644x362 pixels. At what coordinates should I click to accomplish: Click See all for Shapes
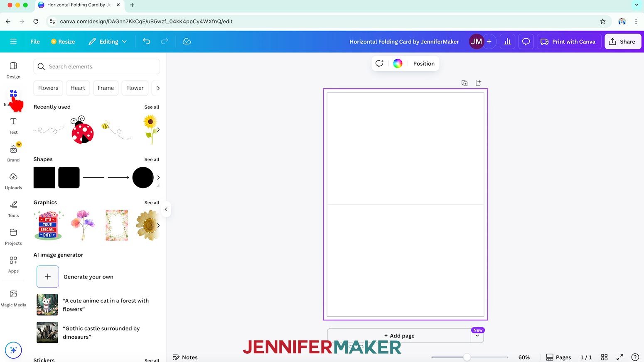[152, 159]
